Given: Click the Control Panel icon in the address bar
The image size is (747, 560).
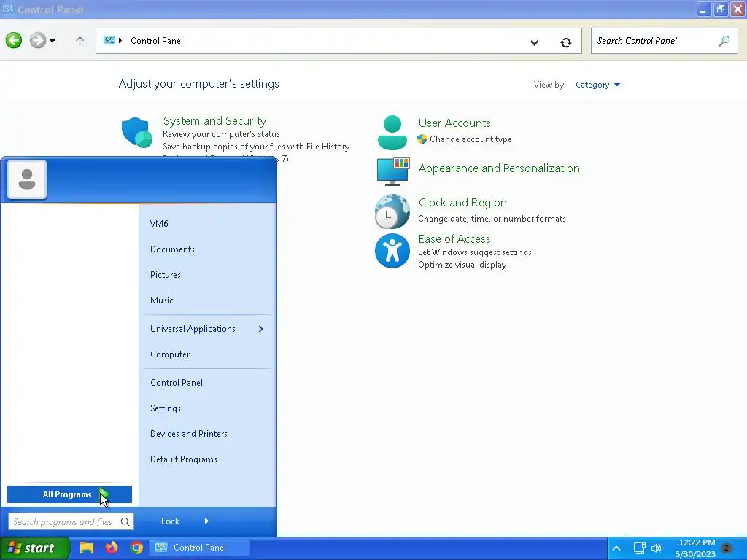Looking at the screenshot, I should tap(109, 41).
